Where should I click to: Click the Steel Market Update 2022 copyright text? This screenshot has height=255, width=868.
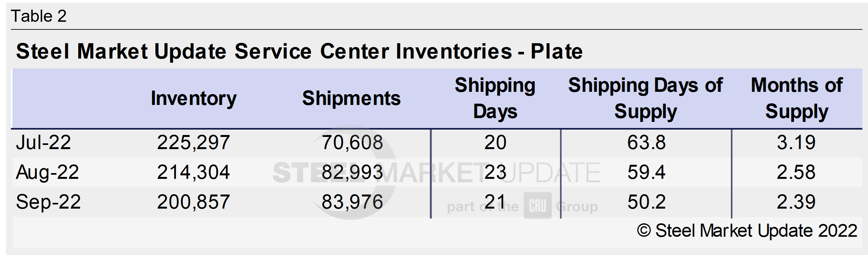pyautogui.click(x=747, y=231)
